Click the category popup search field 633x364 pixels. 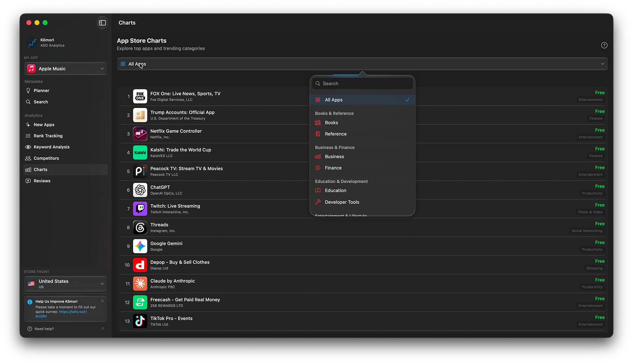click(362, 84)
